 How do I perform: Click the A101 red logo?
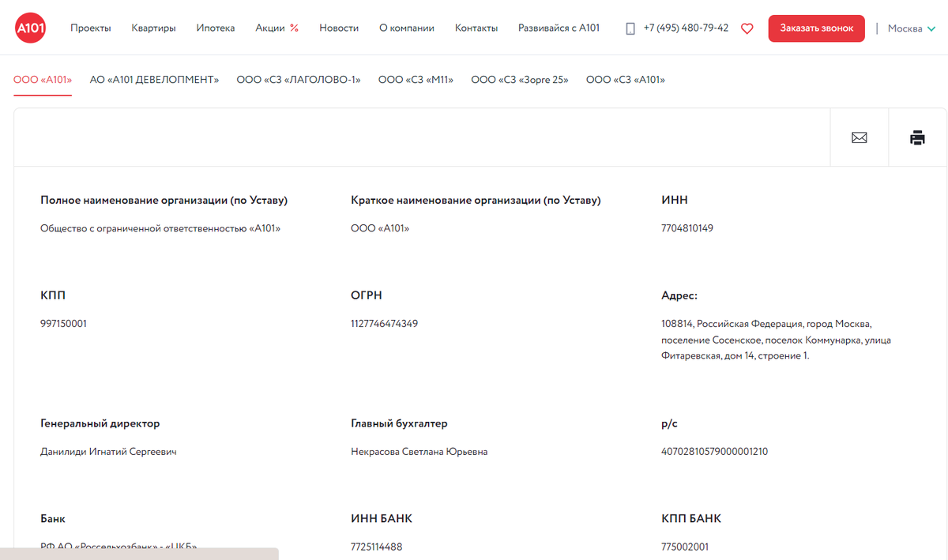30,28
